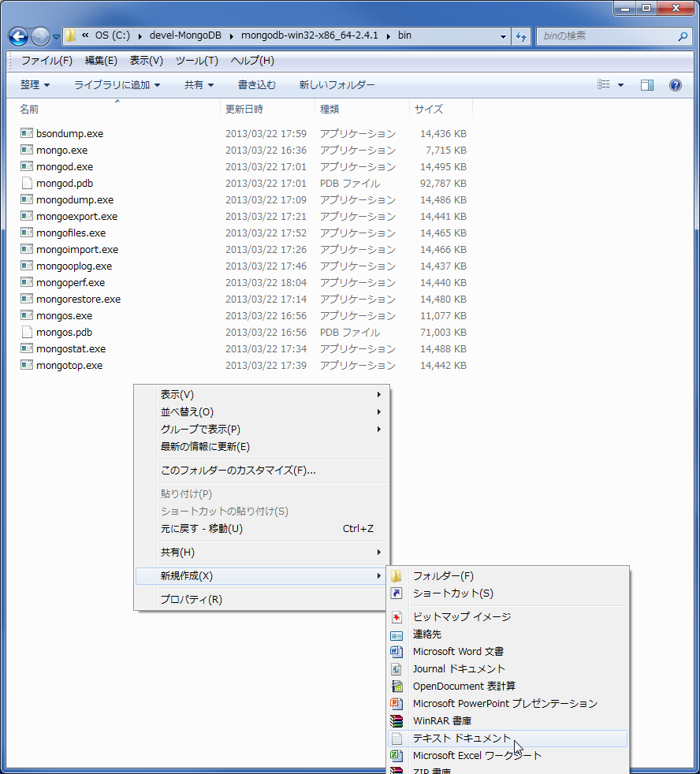Click the bsondump.exe file icon
The width and height of the screenshot is (700, 774).
27,133
